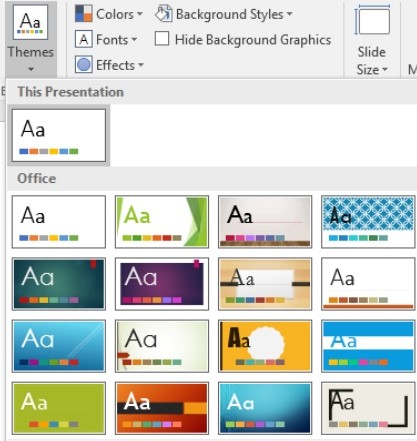Click the Background Styles paint icon

point(164,14)
